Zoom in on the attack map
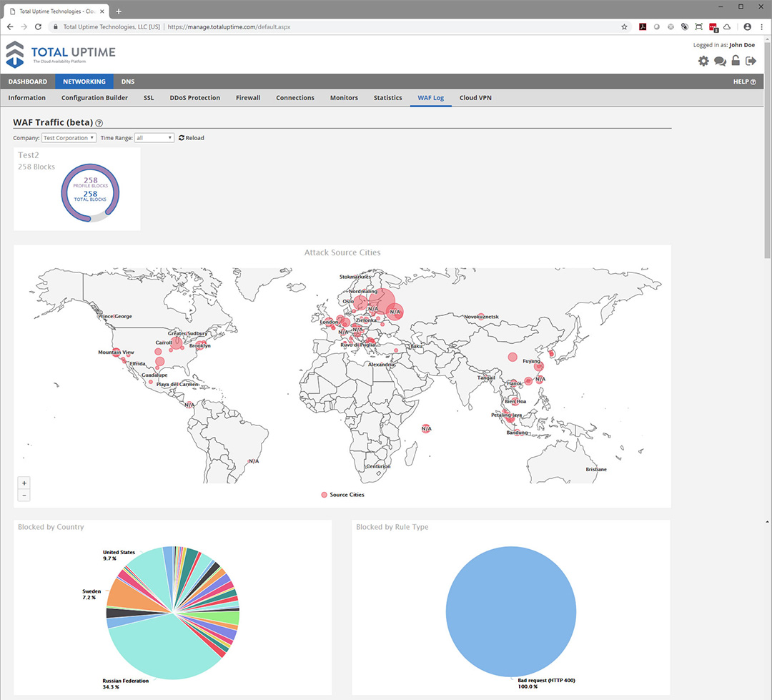This screenshot has height=700, width=772. 24,483
